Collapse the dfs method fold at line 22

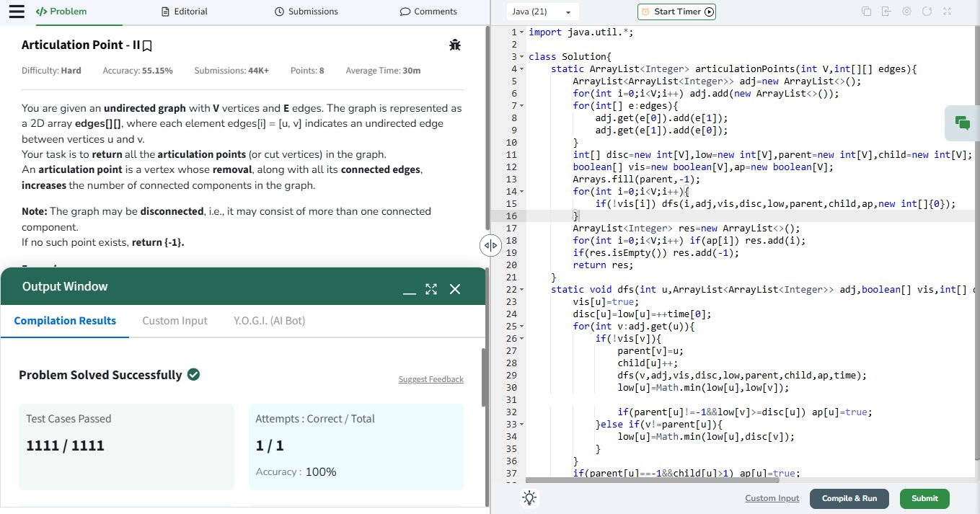click(x=523, y=290)
